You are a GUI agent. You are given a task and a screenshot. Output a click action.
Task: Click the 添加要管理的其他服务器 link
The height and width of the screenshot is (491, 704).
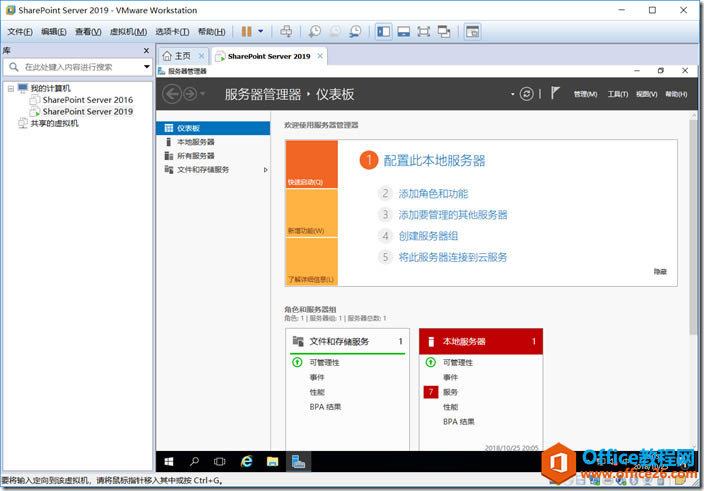[x=453, y=215]
